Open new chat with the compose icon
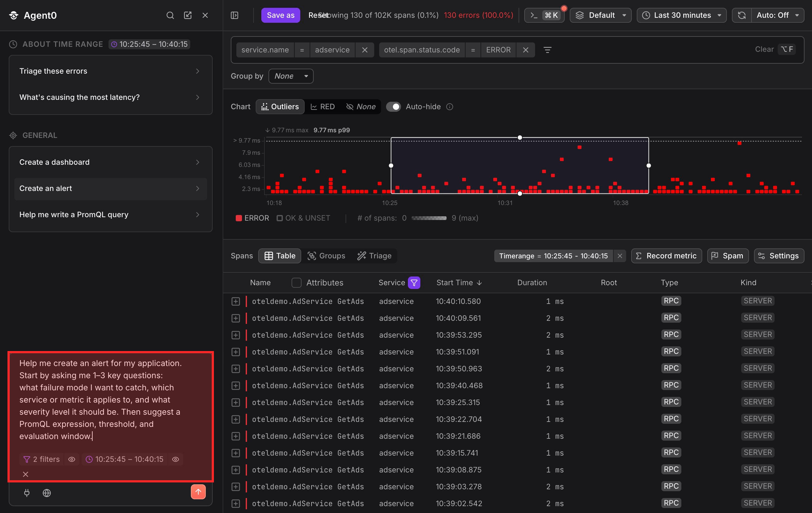Image resolution: width=812 pixels, height=513 pixels. point(188,15)
